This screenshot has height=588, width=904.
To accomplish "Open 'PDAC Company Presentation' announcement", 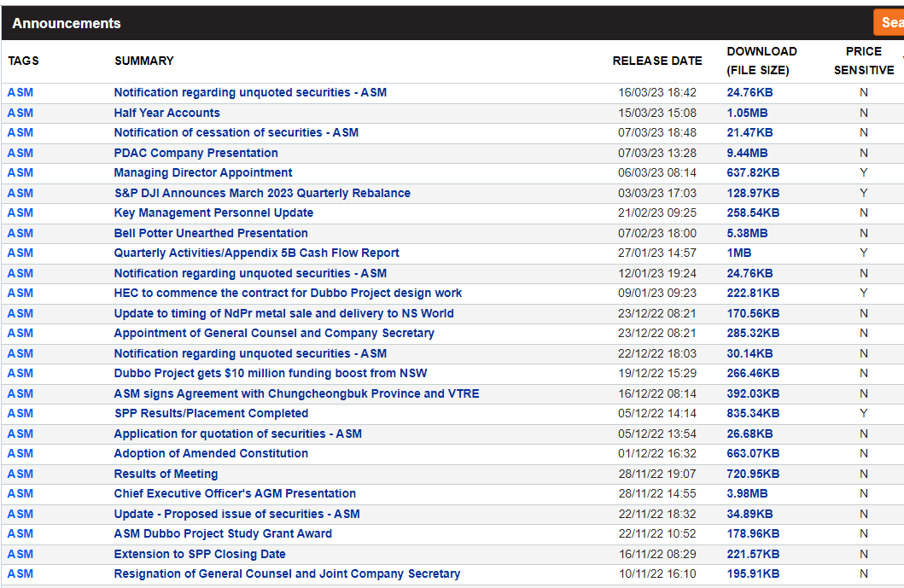I will point(196,153).
